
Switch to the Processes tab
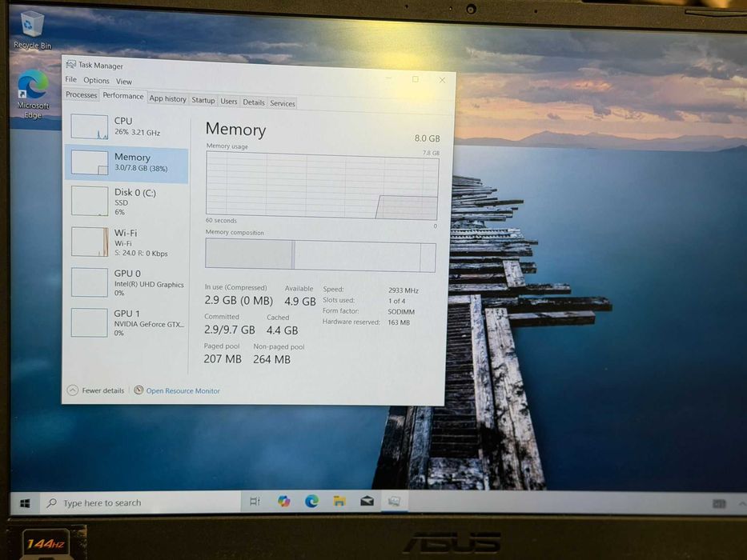pyautogui.click(x=81, y=94)
